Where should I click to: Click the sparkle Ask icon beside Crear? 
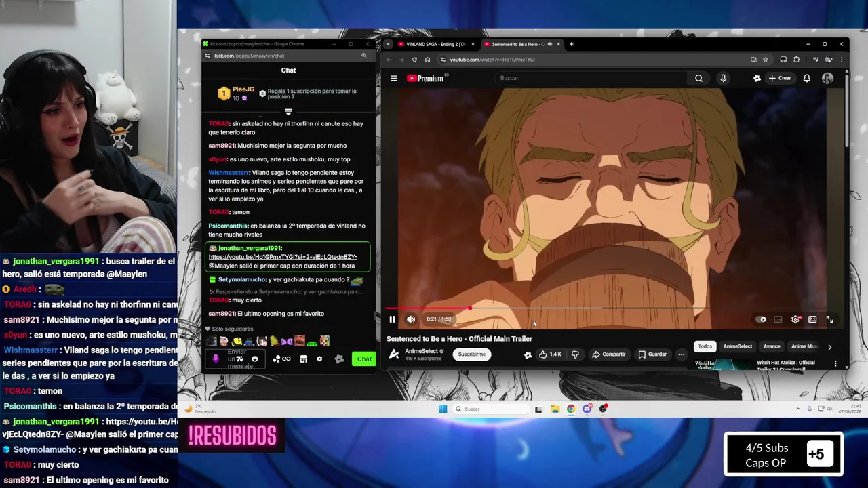[757, 79]
